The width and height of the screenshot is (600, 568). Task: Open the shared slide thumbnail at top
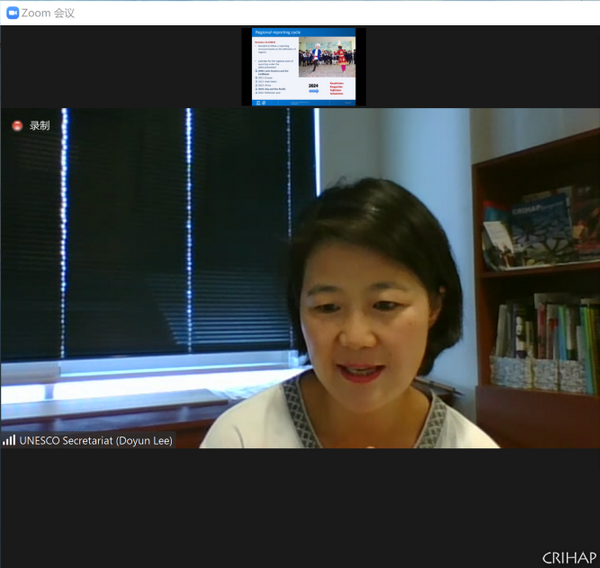point(305,67)
